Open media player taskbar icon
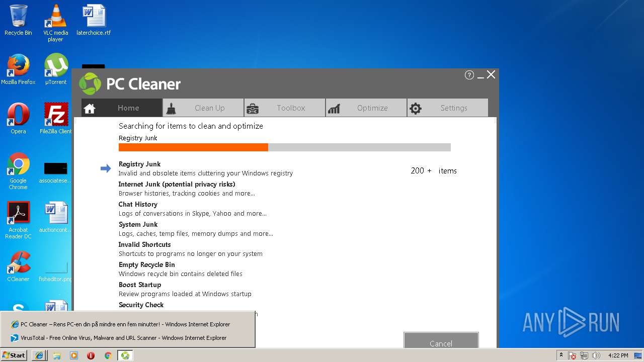Image resolution: width=644 pixels, height=362 pixels. (74, 355)
